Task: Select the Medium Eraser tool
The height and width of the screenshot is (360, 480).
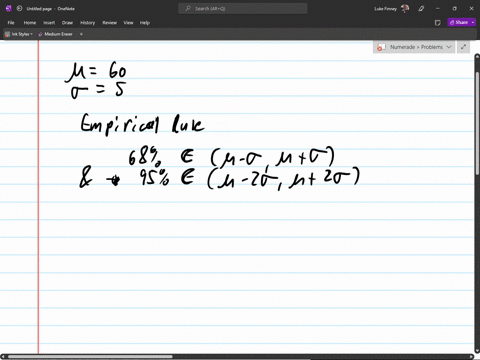Action: pyautogui.click(x=55, y=34)
